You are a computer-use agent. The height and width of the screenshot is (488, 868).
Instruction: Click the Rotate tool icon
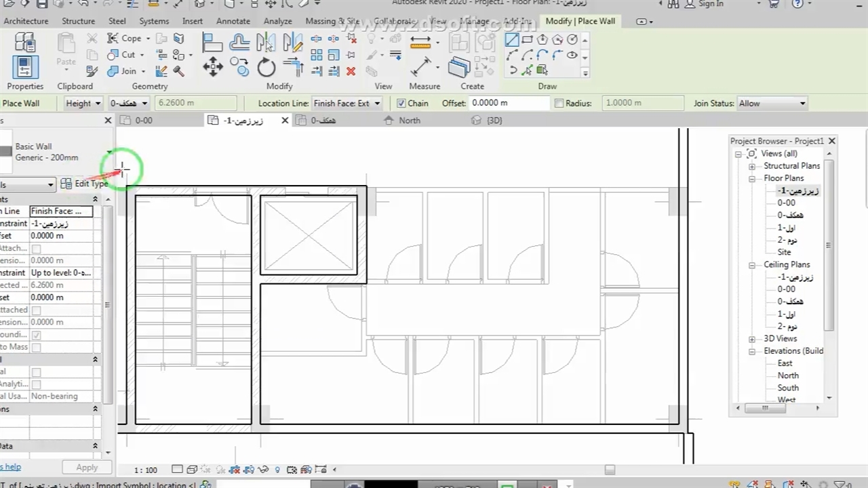coord(266,66)
